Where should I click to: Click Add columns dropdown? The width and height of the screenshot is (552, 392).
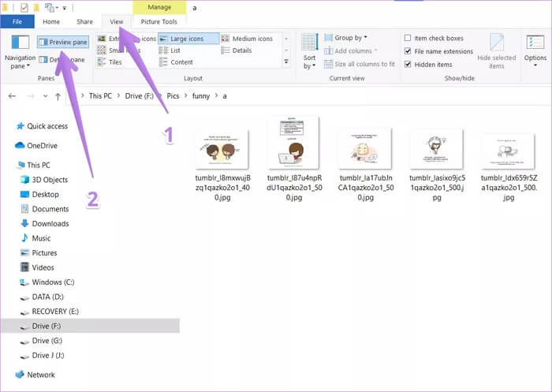[x=351, y=50]
